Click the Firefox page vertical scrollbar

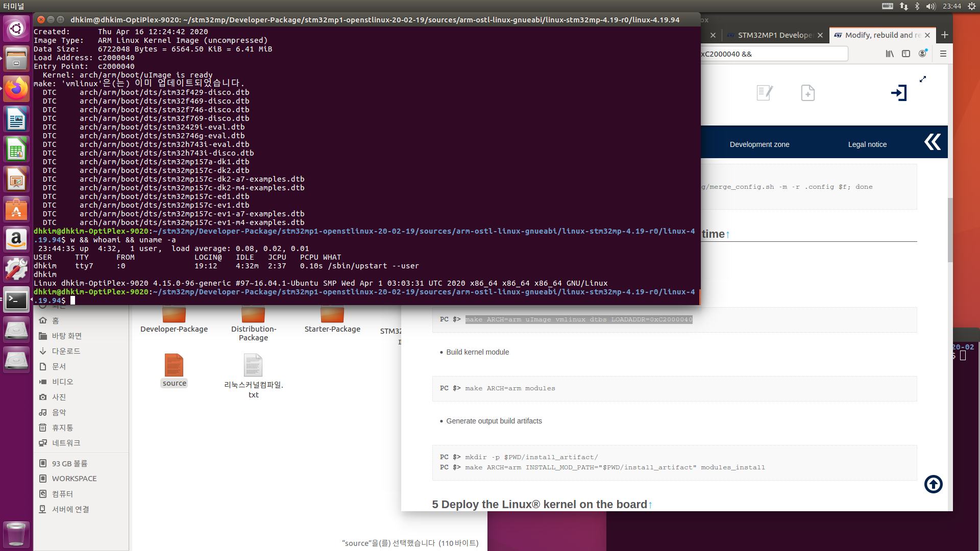pyautogui.click(x=950, y=230)
